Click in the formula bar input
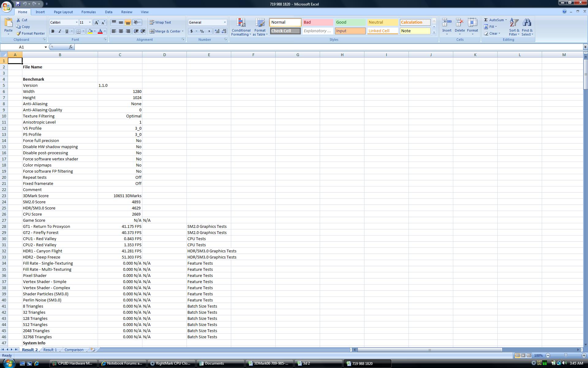The image size is (588, 368). (329, 47)
